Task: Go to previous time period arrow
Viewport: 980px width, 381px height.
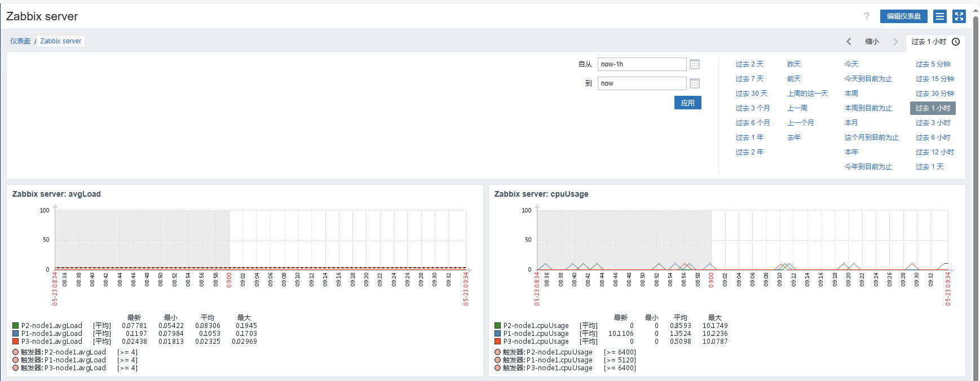Action: tap(849, 42)
